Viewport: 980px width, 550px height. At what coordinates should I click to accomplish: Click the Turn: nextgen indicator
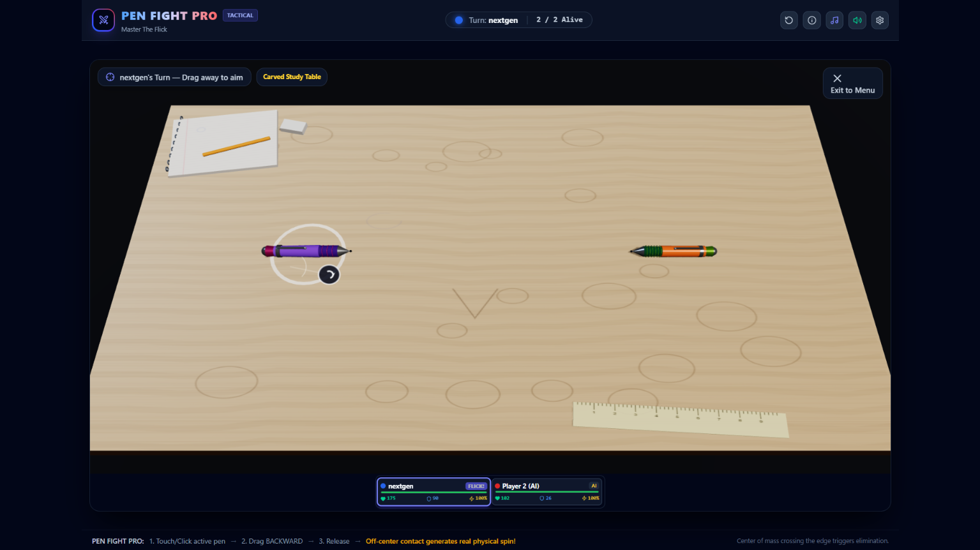[493, 20]
